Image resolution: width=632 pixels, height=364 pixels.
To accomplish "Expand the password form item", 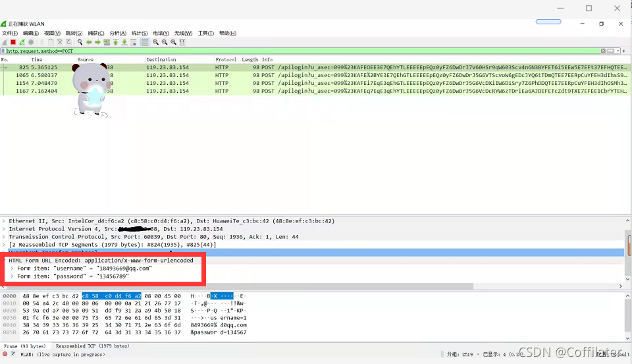I will (12, 276).
